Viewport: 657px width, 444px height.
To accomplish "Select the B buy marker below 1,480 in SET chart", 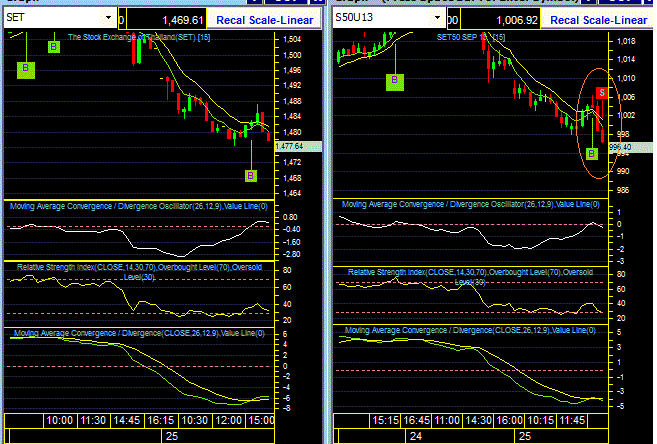I will coord(251,176).
